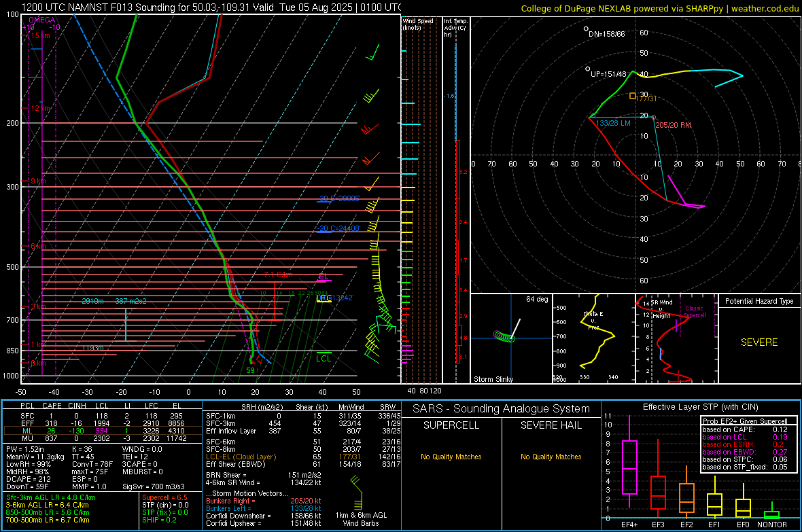Screen dimensions: 802x532
Task: Select the LCL level marker on skew-T
Action: click(324, 357)
